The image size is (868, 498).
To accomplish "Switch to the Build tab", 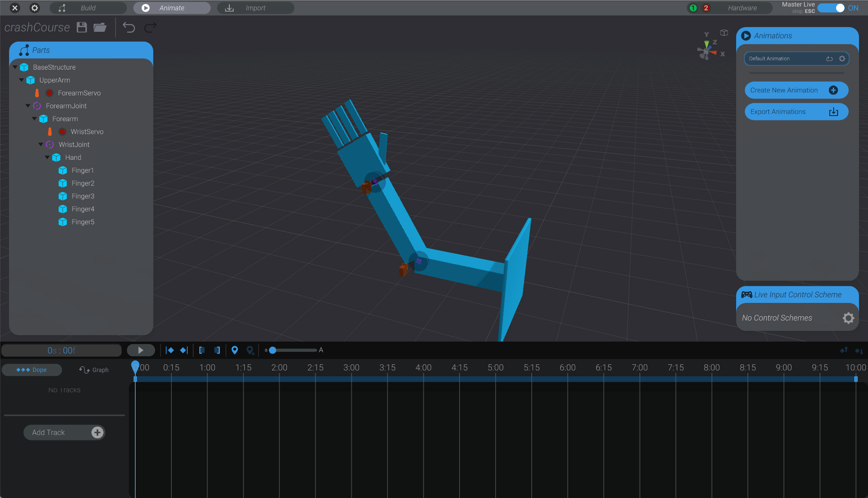I will (x=88, y=8).
